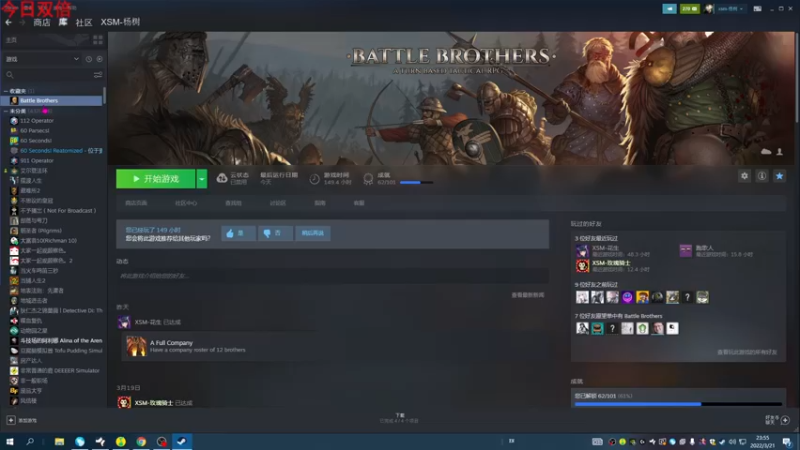
Task: Click the cloud icon on the banner
Action: pos(766,152)
